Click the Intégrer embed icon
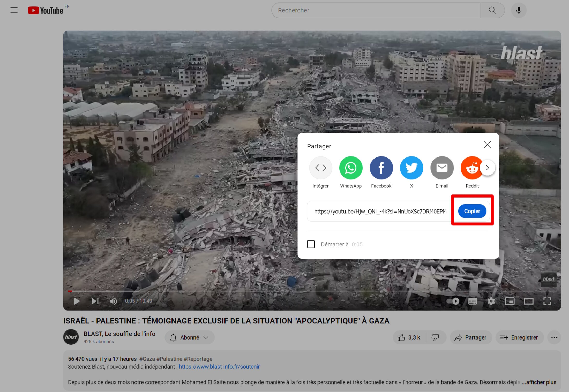Viewport: 569px width, 392px height. tap(320, 168)
